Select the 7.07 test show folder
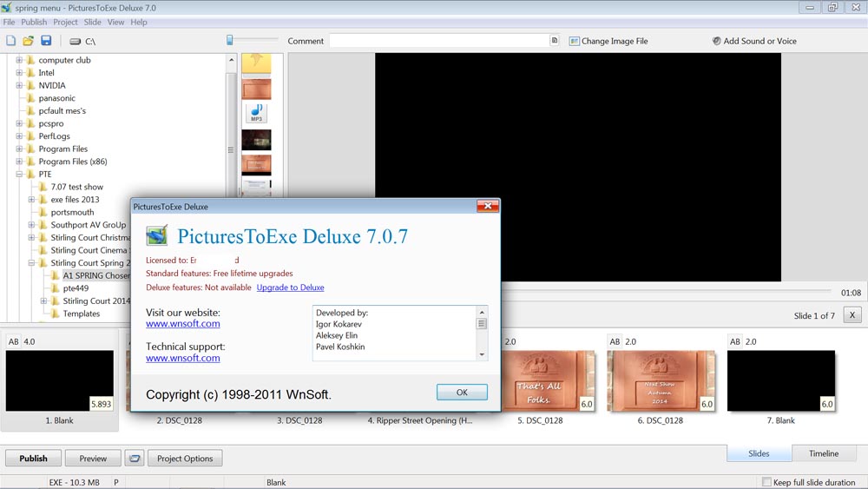 pos(77,187)
